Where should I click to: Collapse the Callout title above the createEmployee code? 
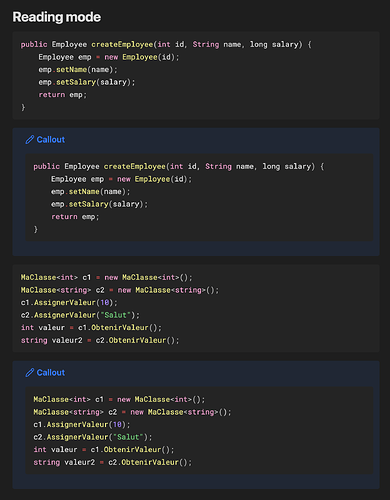(51, 140)
